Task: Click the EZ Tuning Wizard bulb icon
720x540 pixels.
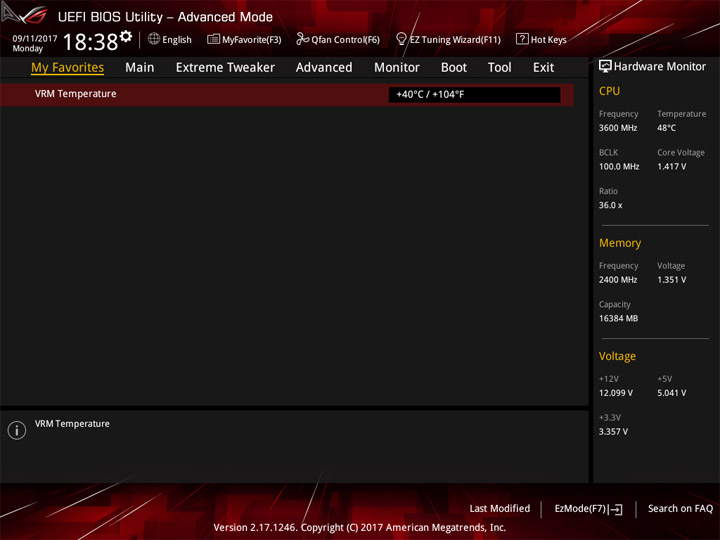Action: pyautogui.click(x=401, y=39)
